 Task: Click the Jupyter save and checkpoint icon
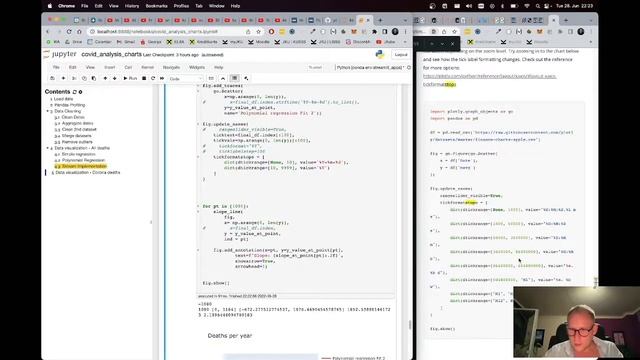52,78
